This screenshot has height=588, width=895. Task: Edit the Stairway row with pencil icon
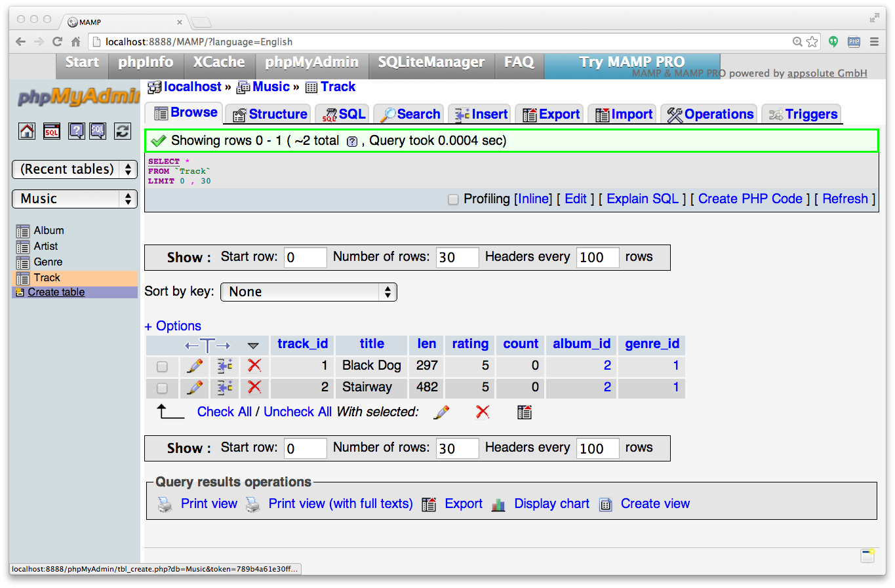(195, 387)
